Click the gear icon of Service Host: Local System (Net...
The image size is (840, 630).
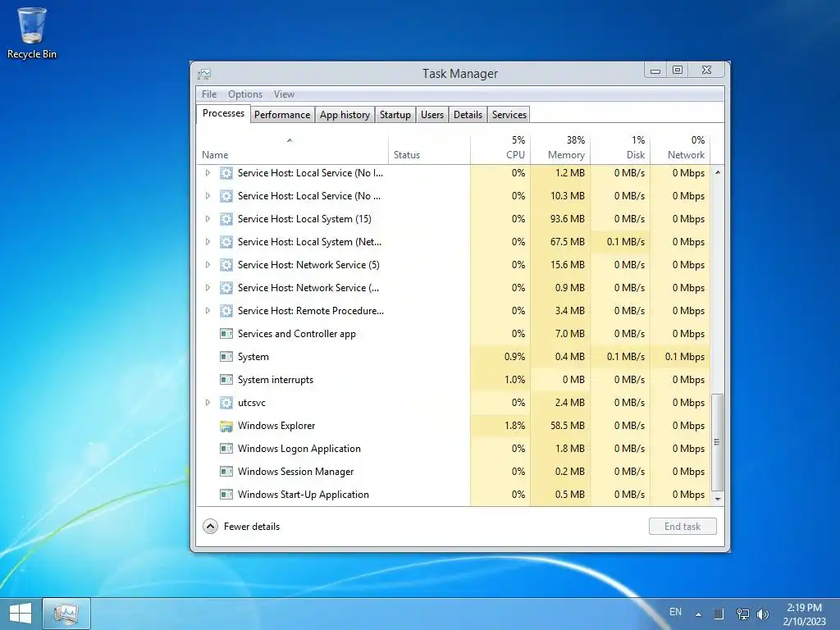click(x=226, y=242)
